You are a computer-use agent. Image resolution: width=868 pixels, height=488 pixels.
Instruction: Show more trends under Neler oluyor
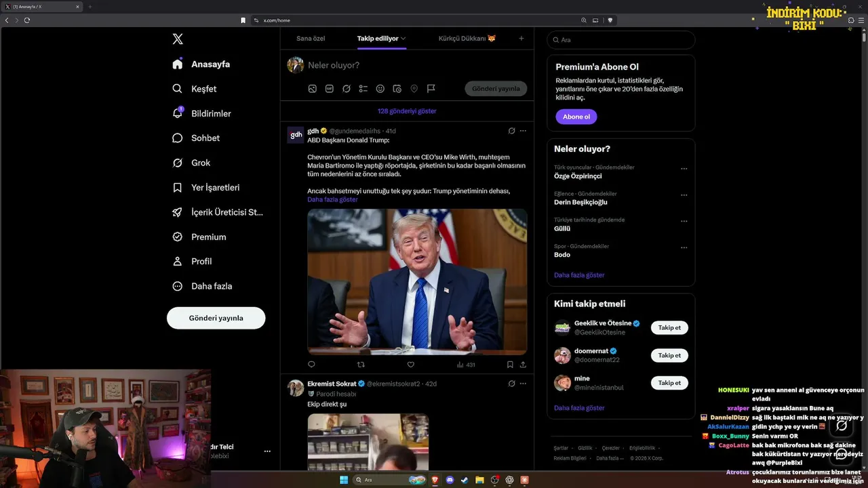tap(579, 275)
